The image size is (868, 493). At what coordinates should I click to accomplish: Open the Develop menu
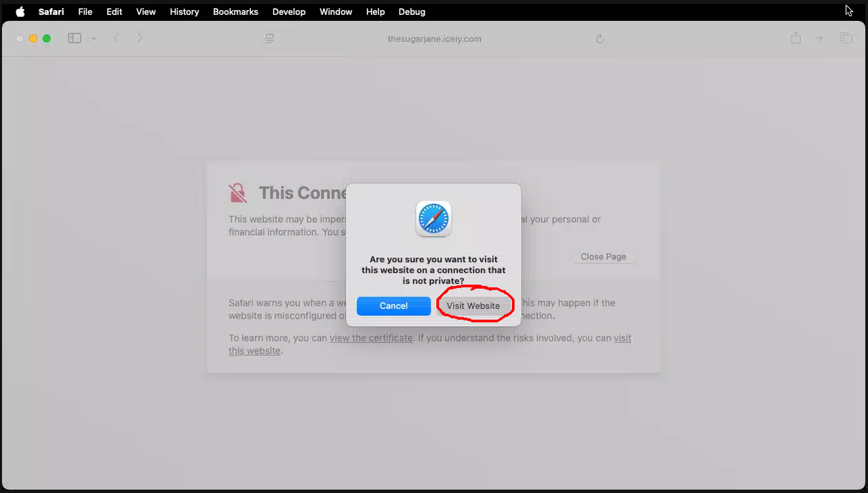(x=289, y=12)
